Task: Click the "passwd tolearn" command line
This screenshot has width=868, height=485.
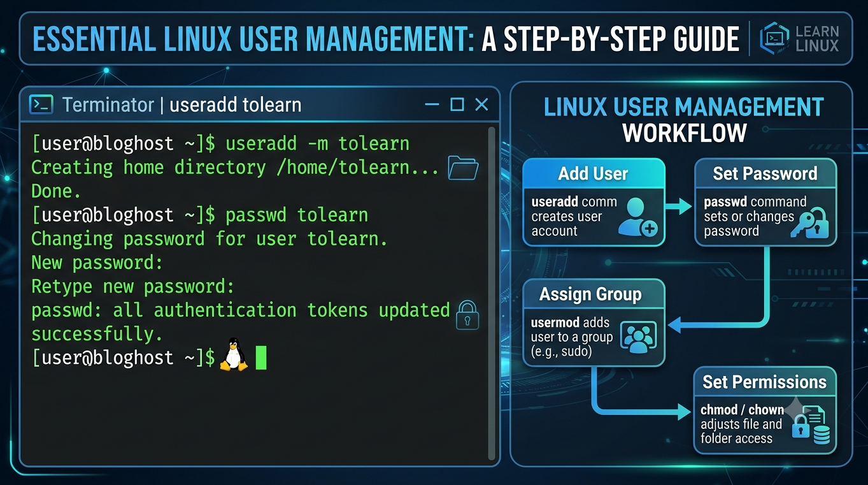Action: pos(200,215)
